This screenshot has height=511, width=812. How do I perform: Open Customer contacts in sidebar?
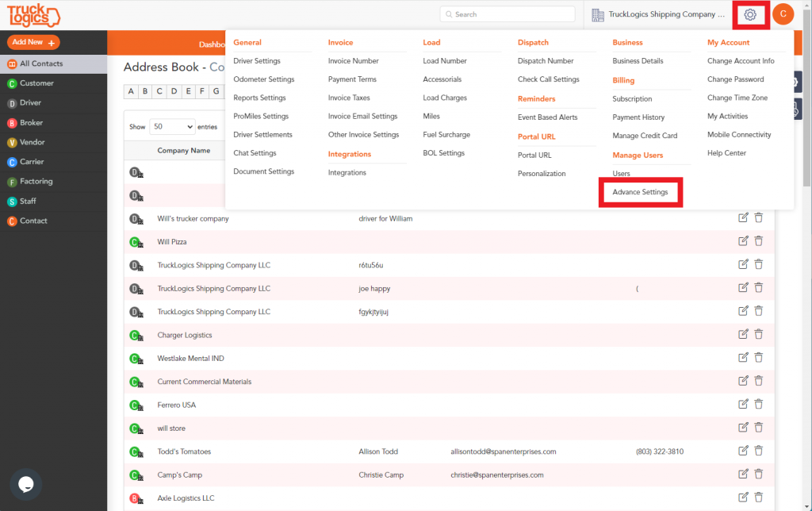[53, 83]
